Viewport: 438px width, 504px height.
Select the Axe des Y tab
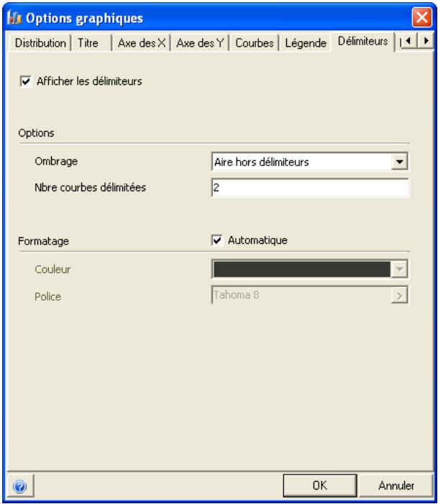click(200, 42)
